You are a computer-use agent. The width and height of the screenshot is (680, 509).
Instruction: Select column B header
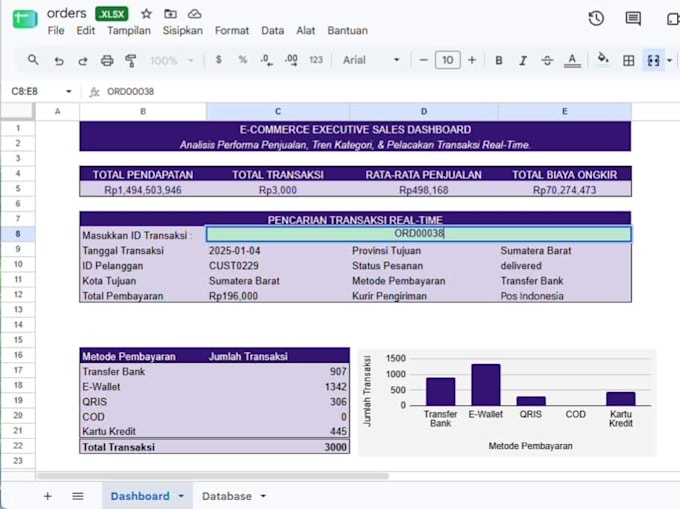143,112
